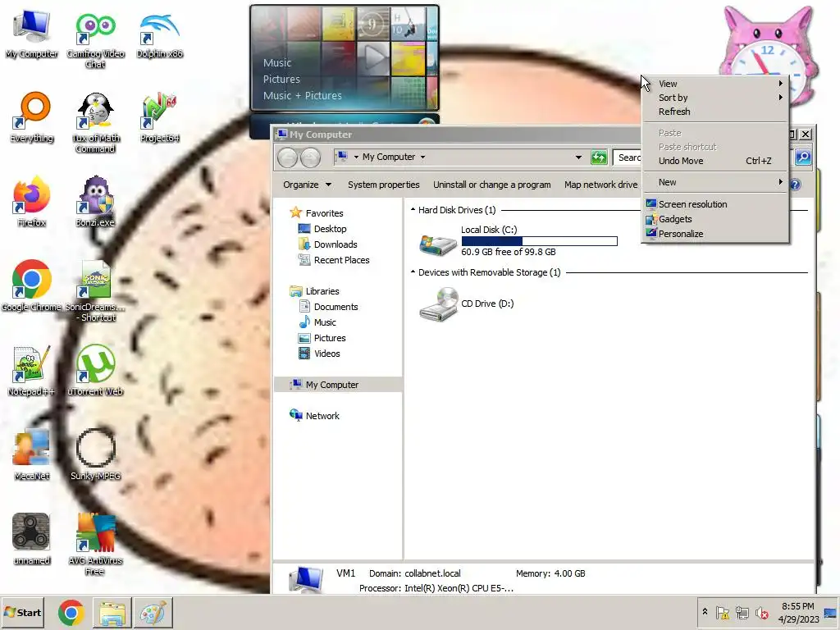Select the unnamed fidget spinner icon
This screenshot has width=840, height=630.
point(32,540)
